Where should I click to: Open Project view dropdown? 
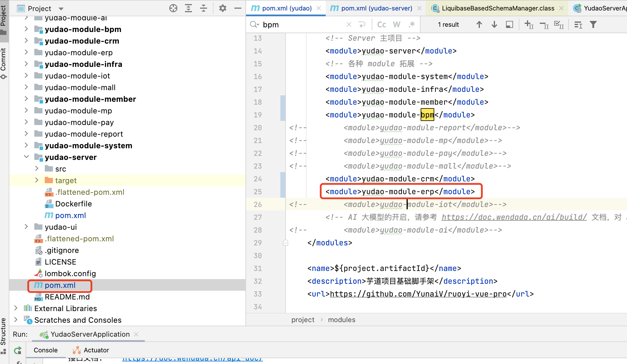(x=61, y=9)
